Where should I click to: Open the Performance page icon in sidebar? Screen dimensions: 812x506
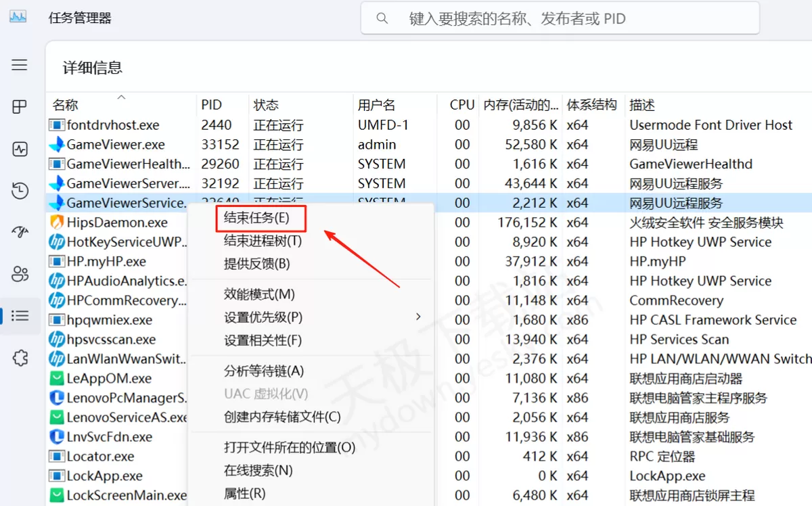click(x=20, y=149)
